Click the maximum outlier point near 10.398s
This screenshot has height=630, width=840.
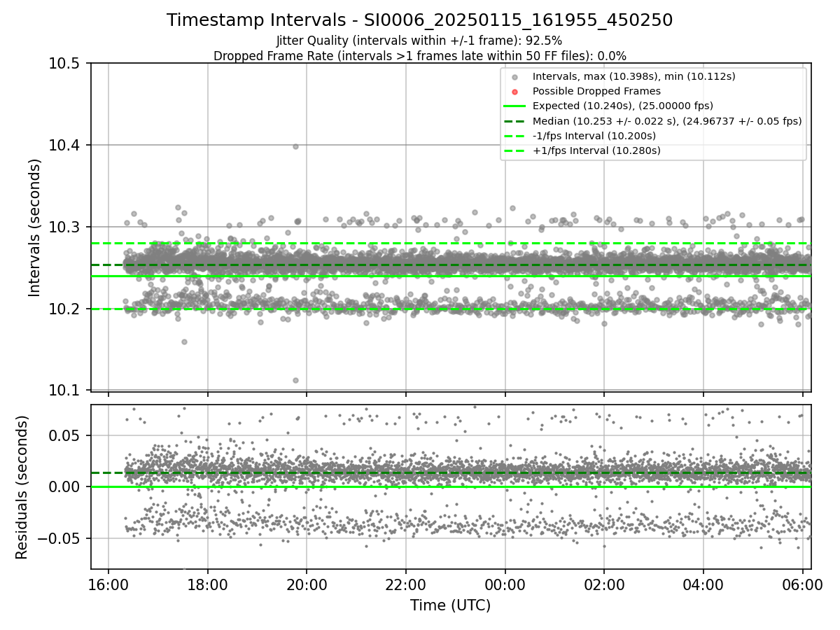coord(295,146)
